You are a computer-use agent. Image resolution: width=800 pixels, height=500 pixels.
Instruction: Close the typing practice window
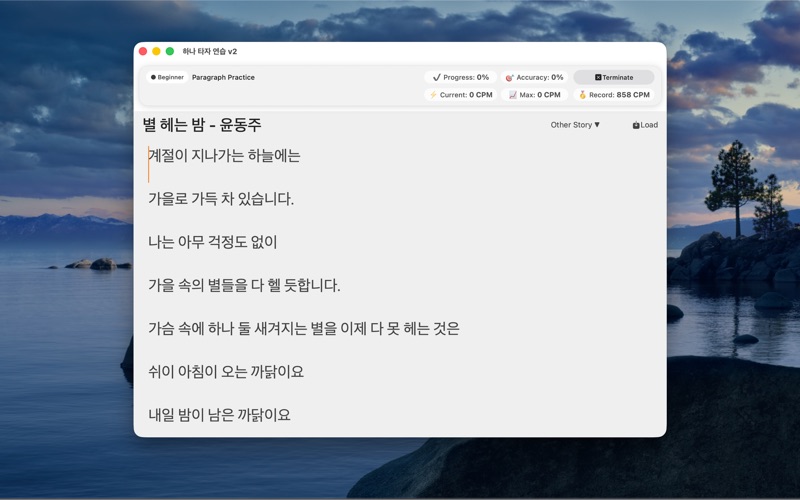point(143,51)
